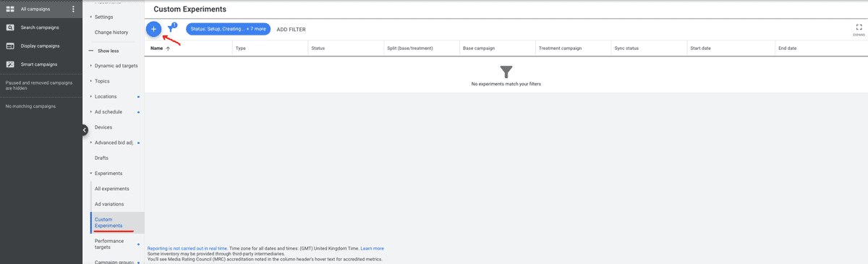Expand table to full screen
Image resolution: width=868 pixels, height=264 pixels.
tap(859, 29)
